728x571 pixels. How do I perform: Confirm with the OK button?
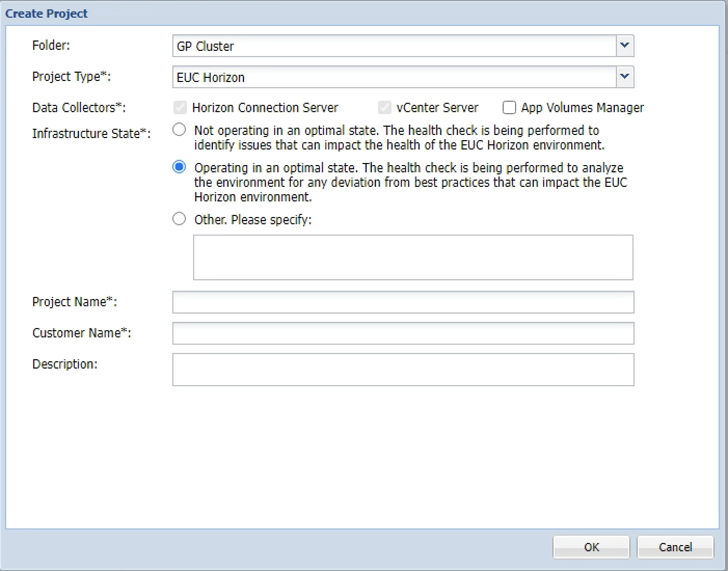tap(591, 547)
